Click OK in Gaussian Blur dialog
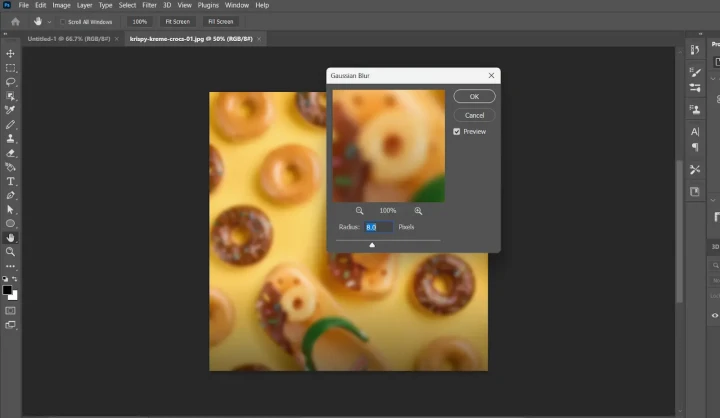The image size is (720, 418). coord(474,96)
